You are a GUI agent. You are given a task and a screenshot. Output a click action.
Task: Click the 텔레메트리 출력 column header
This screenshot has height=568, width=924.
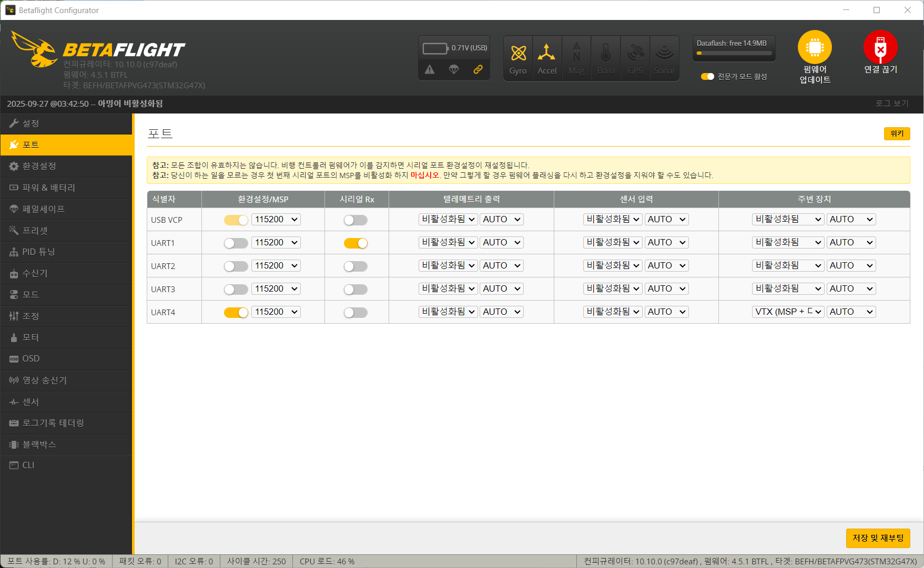[471, 199]
